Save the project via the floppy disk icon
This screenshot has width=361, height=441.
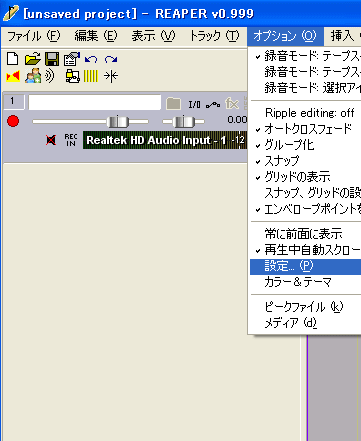coord(52,59)
